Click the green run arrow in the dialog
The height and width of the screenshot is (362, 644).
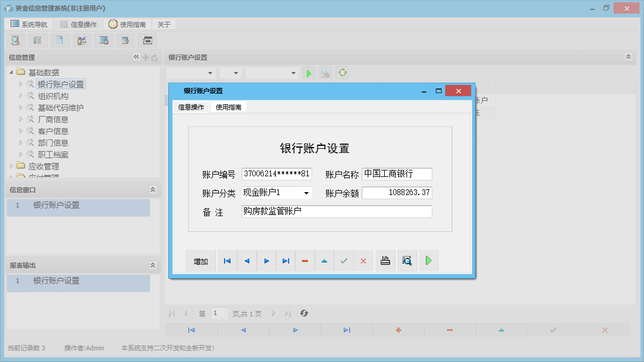428,261
